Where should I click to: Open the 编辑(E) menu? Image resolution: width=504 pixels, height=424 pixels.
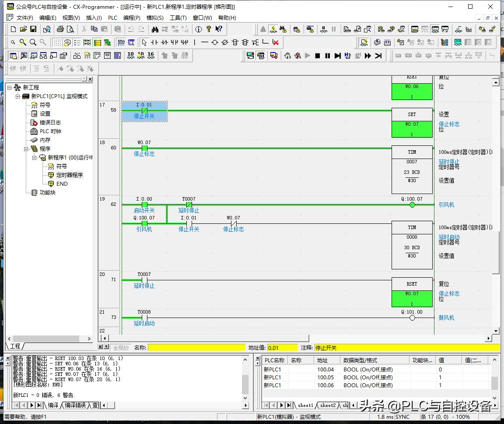coord(48,18)
